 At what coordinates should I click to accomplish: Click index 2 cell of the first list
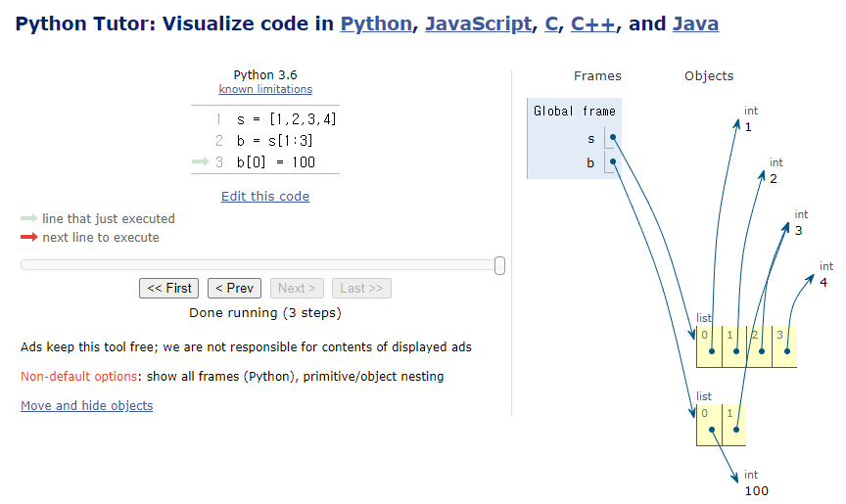point(760,346)
